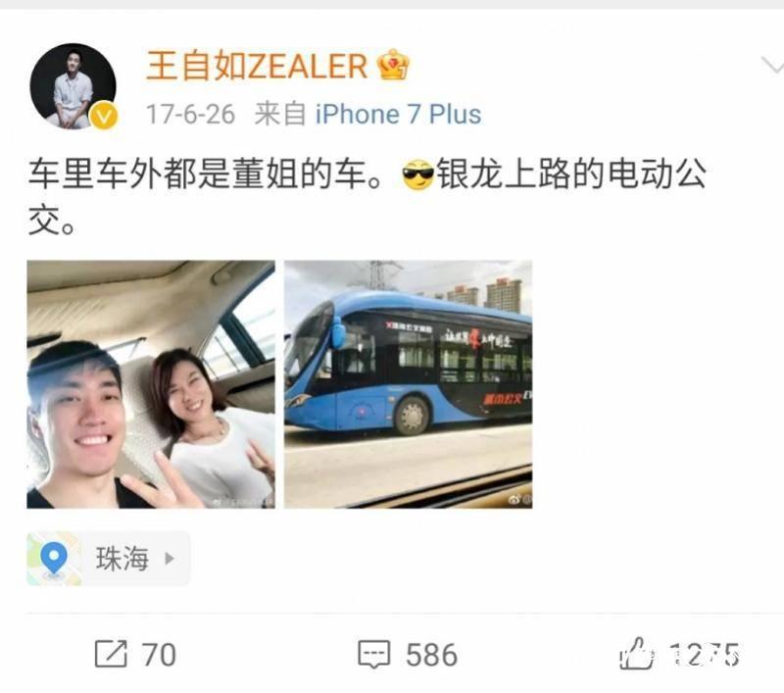Tap the iPhone 7 Plus source link
784x693 pixels.
pos(398,114)
